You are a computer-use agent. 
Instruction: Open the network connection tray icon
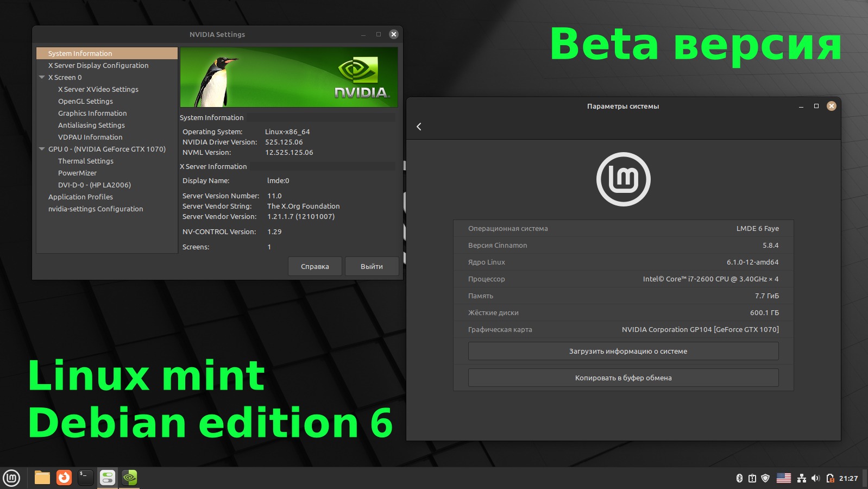point(802,478)
